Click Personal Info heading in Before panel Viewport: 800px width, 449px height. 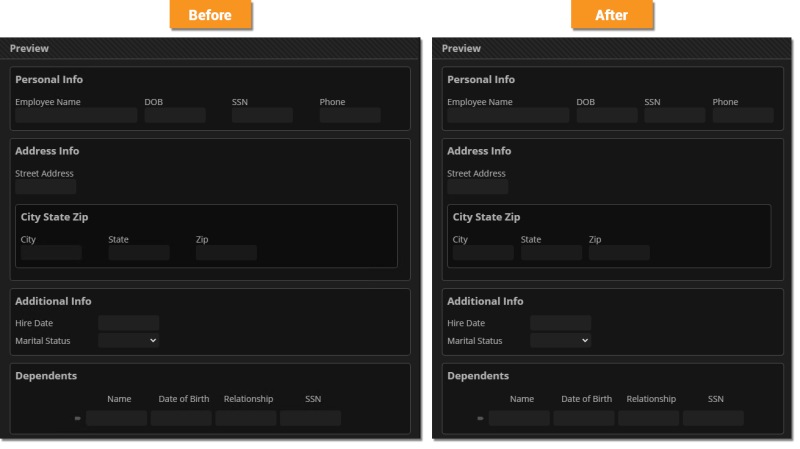click(x=49, y=80)
